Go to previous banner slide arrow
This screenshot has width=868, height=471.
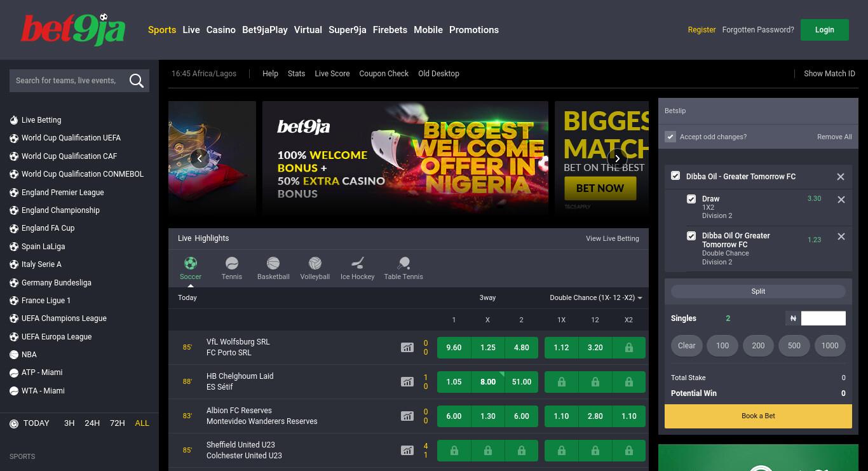point(200,158)
